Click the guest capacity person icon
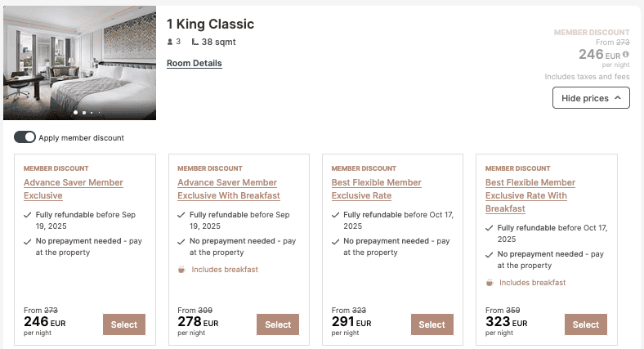 [x=170, y=42]
